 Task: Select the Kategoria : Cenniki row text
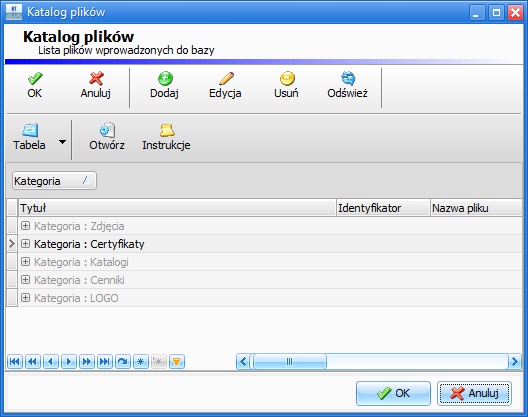tap(79, 280)
